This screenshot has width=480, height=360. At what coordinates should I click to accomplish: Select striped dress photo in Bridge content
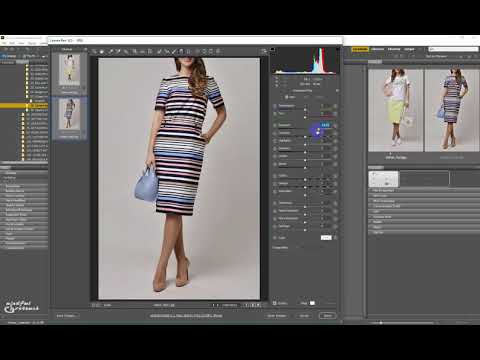point(452,110)
